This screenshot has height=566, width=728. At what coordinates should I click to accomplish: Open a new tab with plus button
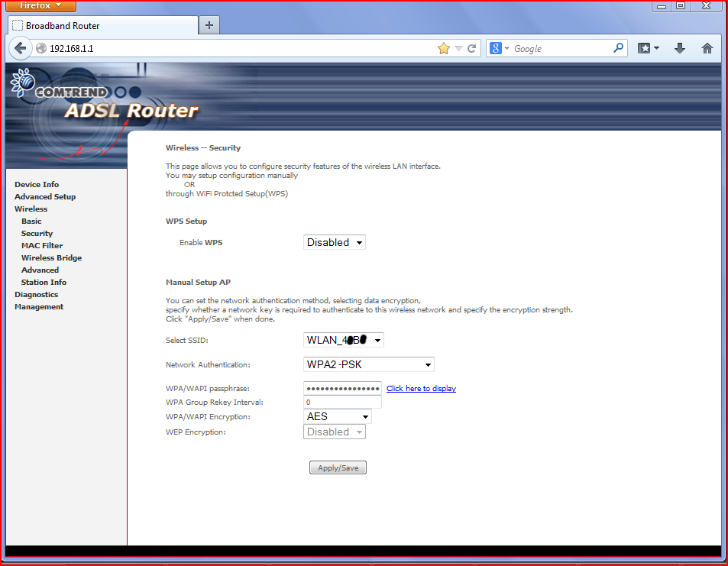pos(209,24)
